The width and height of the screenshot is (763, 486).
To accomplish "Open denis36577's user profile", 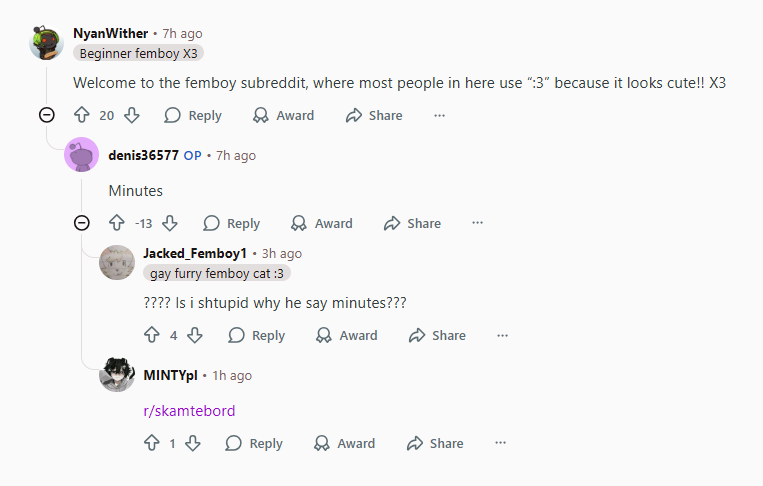I will 143,155.
